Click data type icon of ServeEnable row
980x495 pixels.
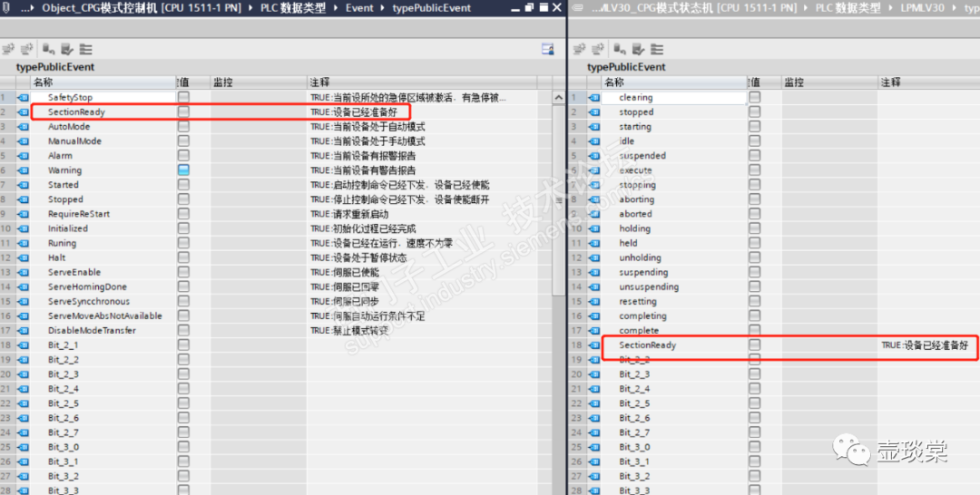(x=24, y=272)
